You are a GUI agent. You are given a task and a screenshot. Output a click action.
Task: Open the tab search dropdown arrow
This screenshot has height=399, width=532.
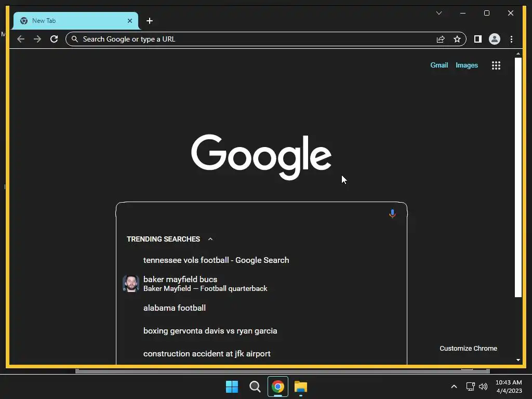tap(438, 13)
